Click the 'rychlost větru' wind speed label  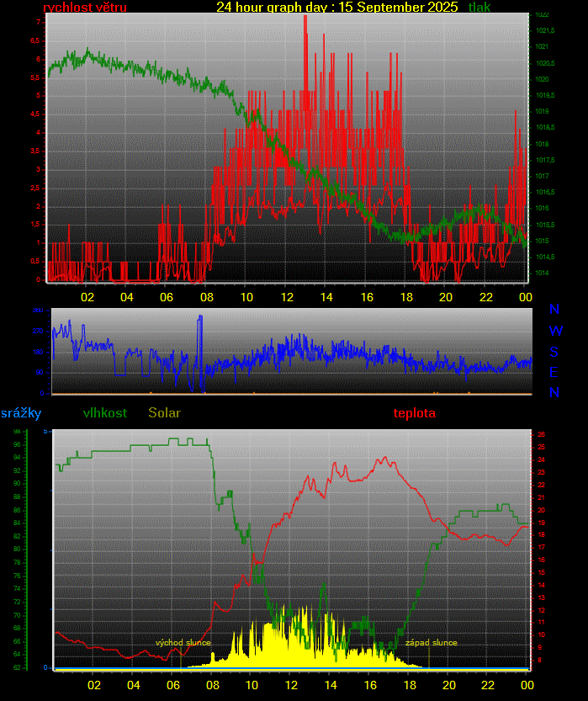[x=84, y=8]
